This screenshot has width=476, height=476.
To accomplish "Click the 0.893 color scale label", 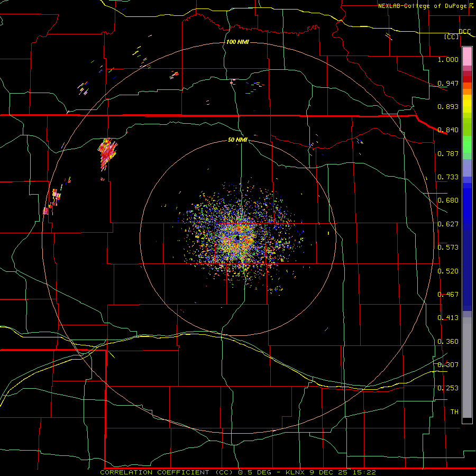I will [x=448, y=106].
